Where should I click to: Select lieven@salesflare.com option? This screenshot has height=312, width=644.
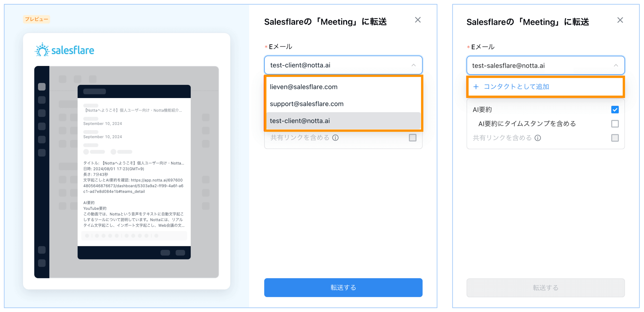(x=343, y=87)
